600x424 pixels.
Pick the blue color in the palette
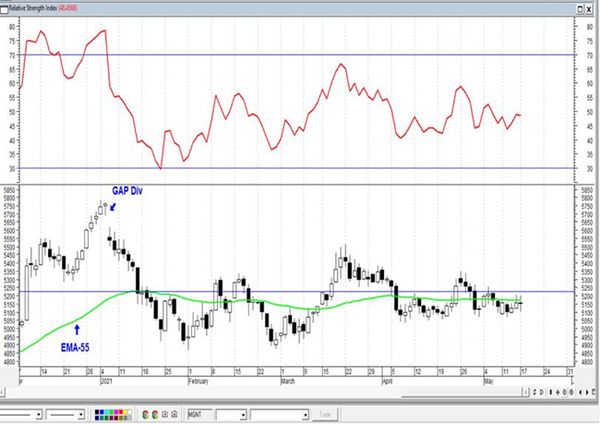coord(101,412)
